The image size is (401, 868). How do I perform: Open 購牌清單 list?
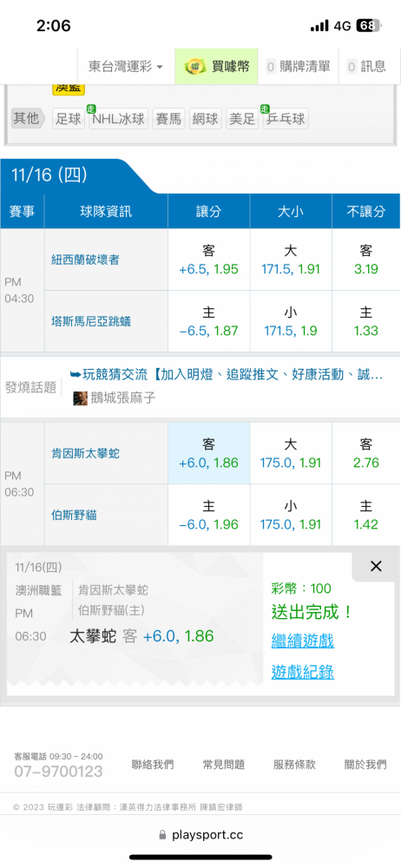(x=299, y=67)
